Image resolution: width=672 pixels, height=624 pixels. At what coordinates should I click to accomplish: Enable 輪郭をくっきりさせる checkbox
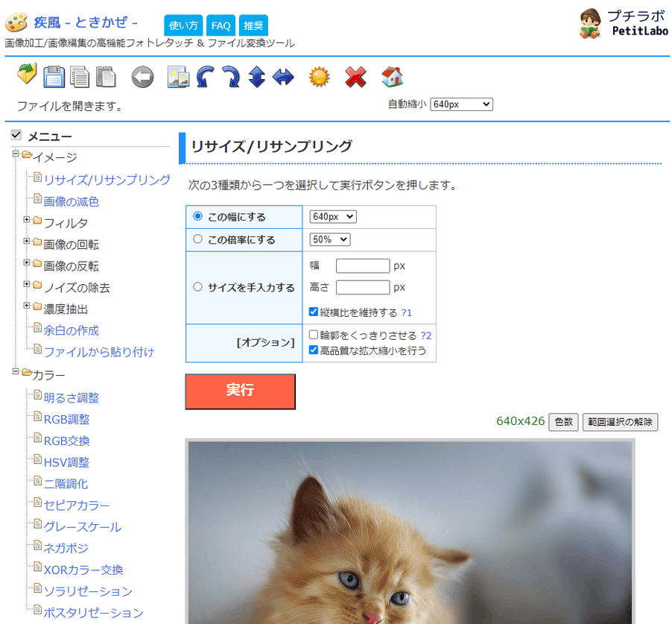314,335
